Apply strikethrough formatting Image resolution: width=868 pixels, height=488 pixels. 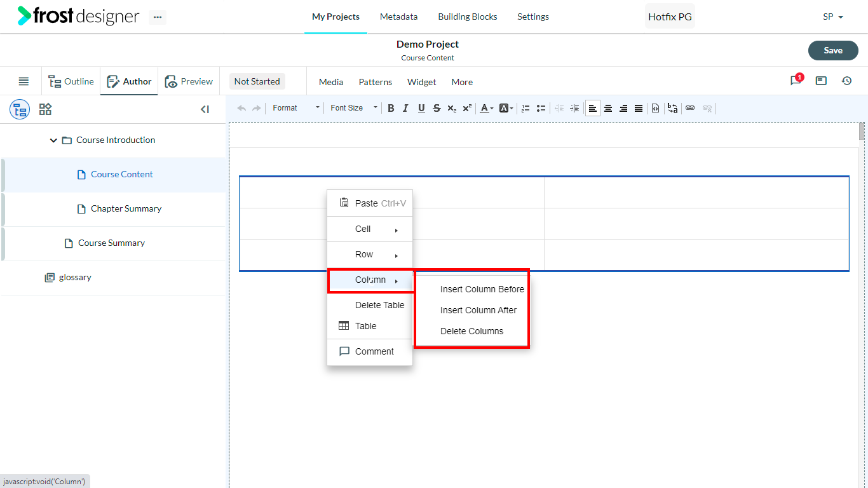437,108
